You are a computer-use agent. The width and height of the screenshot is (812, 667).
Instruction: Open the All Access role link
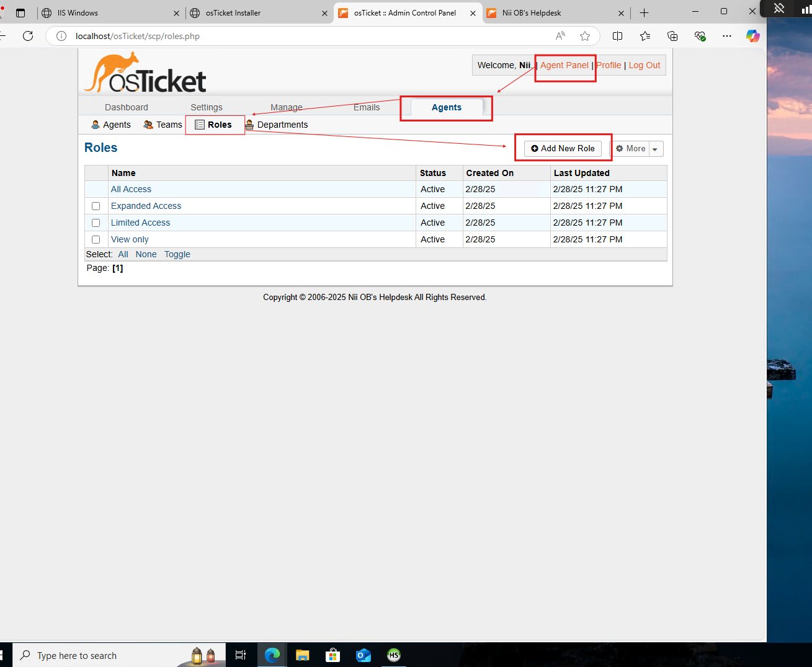131,188
